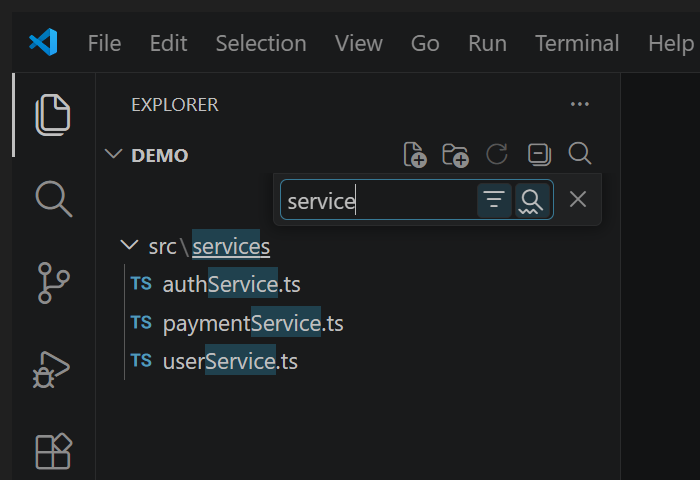Open userService.ts file
The width and height of the screenshot is (700, 480).
click(x=230, y=361)
